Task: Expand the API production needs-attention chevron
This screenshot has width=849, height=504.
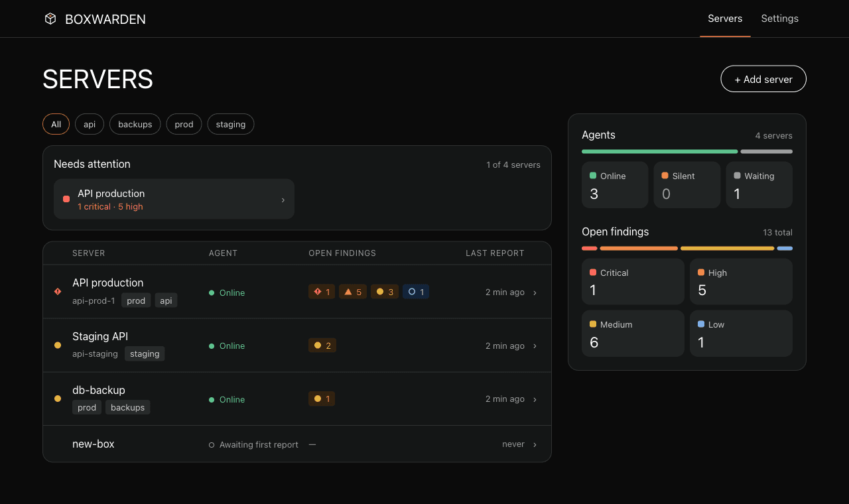Action: [283, 200]
